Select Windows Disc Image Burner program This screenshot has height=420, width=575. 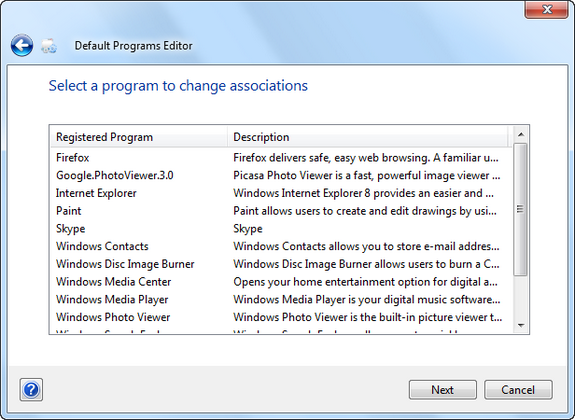[125, 264]
